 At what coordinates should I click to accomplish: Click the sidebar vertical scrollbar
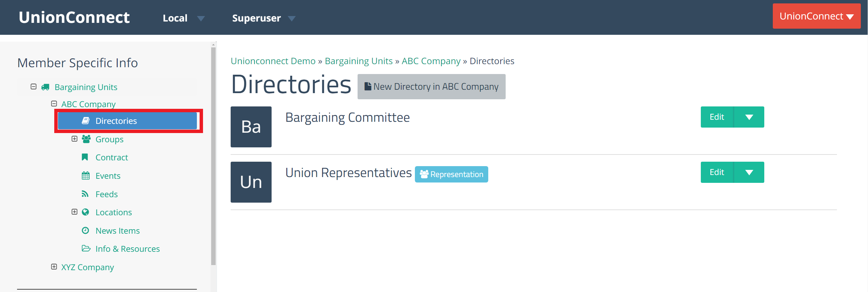214,156
